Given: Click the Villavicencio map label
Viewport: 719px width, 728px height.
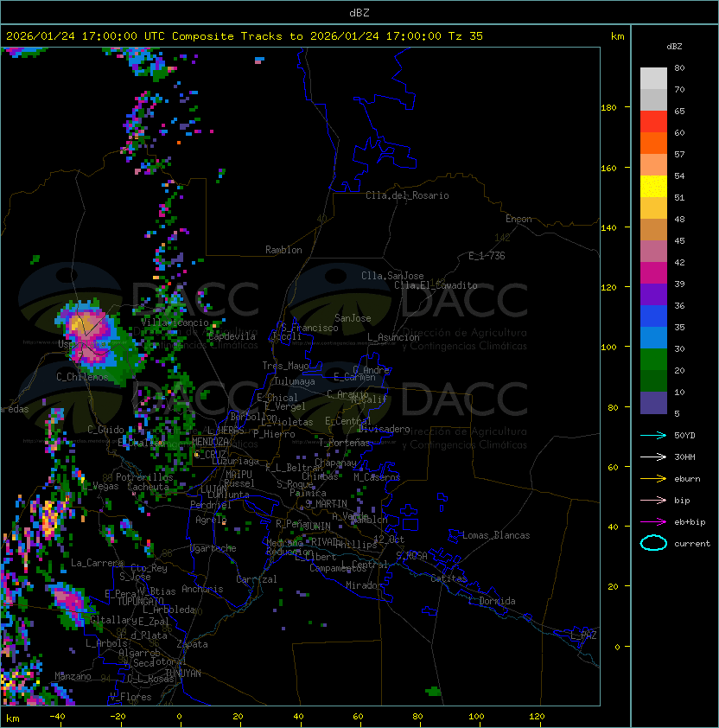Looking at the screenshot, I should coord(175,322).
